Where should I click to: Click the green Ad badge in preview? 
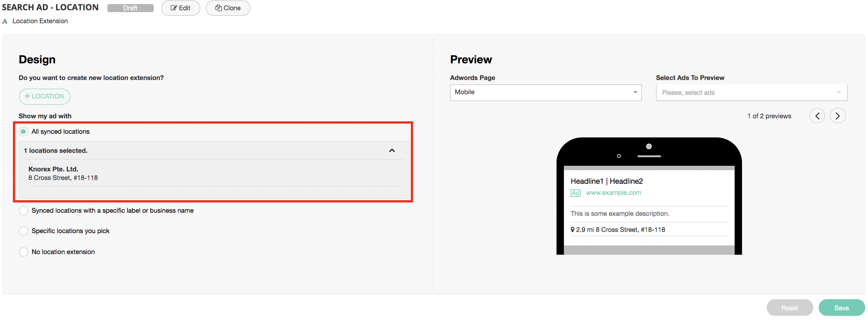pos(575,193)
